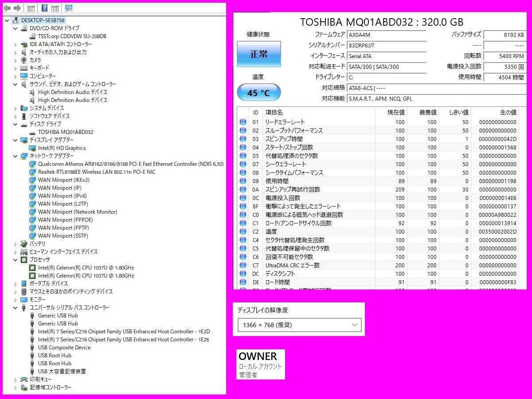Click raw value 00000A9B0022
The image size is (532, 399).
[498, 215]
